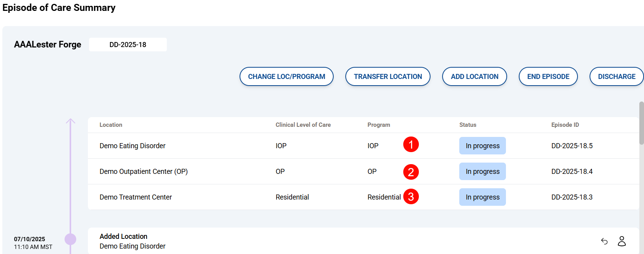Click the undo arrow icon on Added Location entry
Image resolution: width=644 pixels, height=254 pixels.
click(604, 242)
